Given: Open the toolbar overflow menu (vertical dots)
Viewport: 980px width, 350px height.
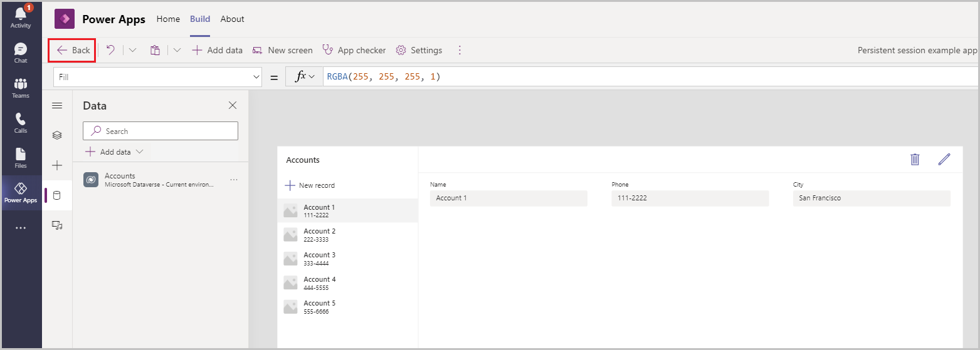Looking at the screenshot, I should (x=460, y=50).
